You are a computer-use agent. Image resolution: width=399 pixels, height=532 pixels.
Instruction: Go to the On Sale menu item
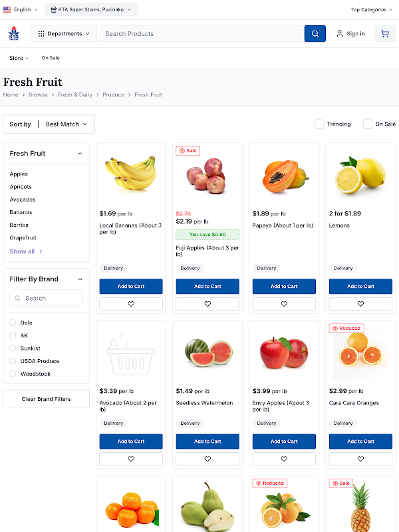pos(51,58)
